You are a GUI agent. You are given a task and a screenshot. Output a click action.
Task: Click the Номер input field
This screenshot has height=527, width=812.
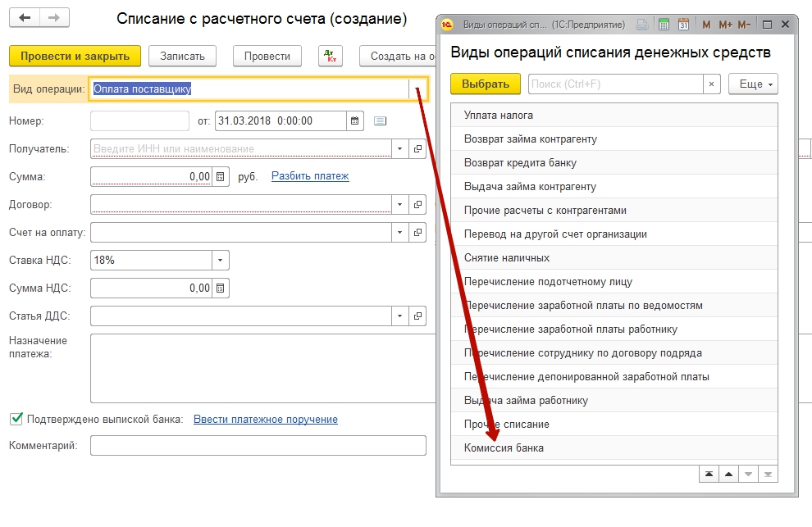pos(139,120)
